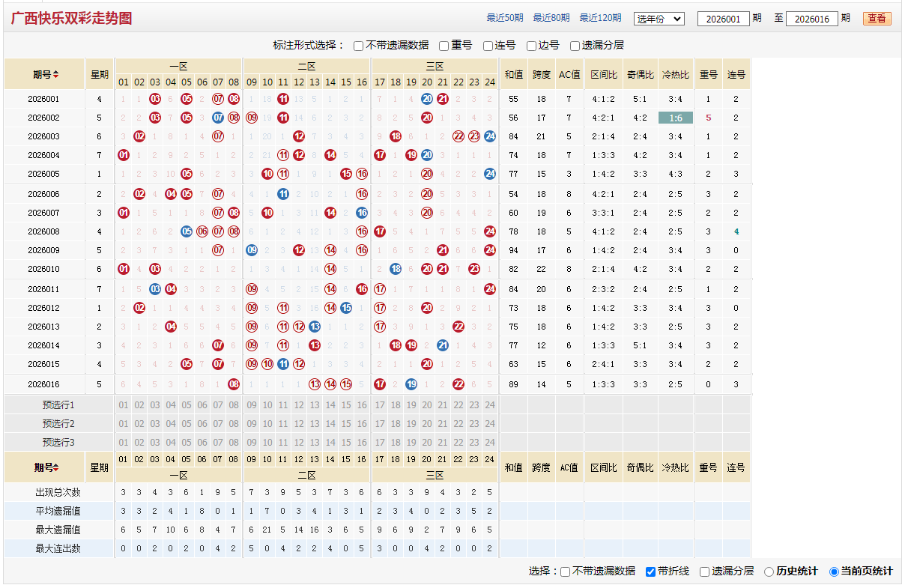
Task: Show the 最近50期 results
Action: (505, 18)
